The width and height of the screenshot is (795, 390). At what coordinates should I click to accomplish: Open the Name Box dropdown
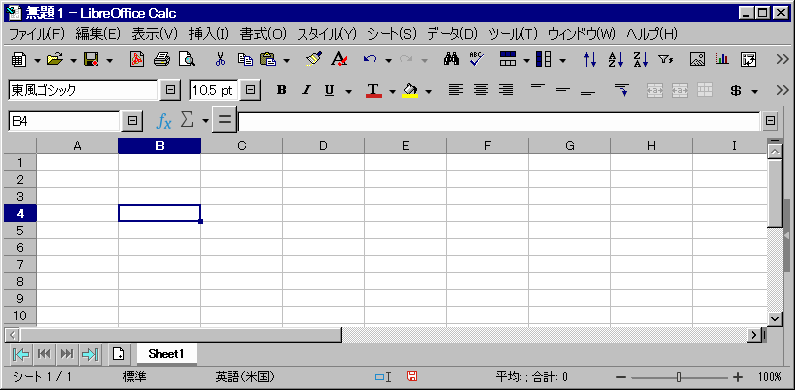[133, 121]
